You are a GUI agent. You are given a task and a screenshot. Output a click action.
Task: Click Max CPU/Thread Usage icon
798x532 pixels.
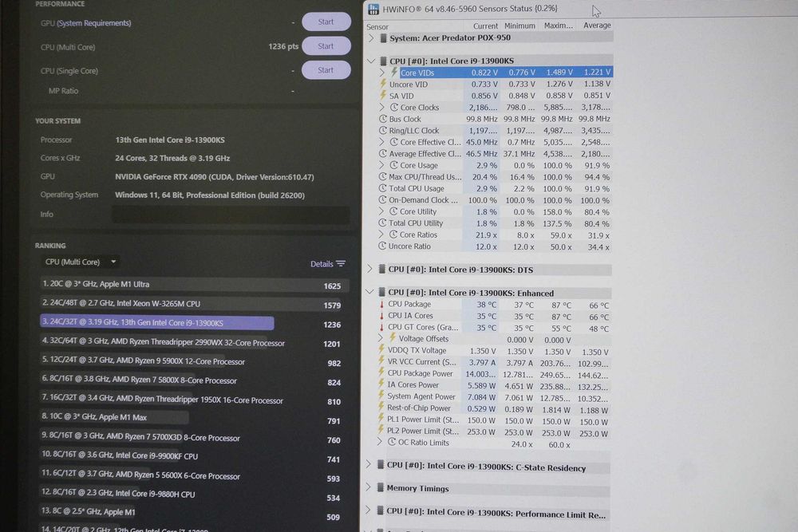(383, 176)
